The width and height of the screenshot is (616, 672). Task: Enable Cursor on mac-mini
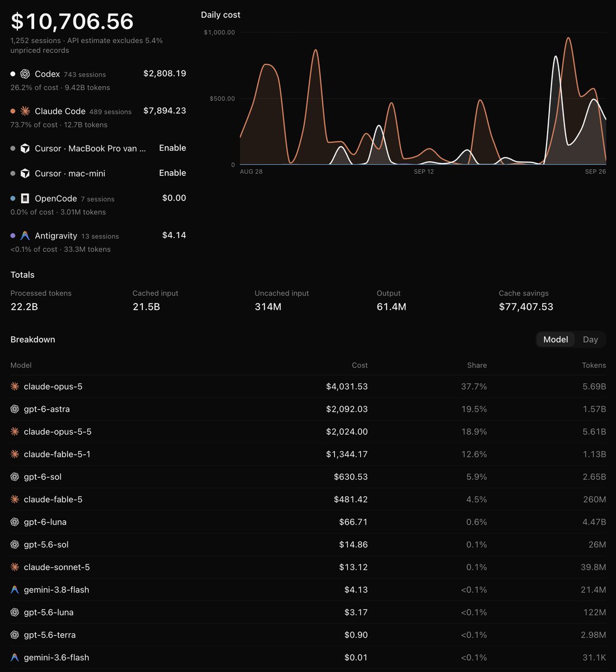point(172,173)
